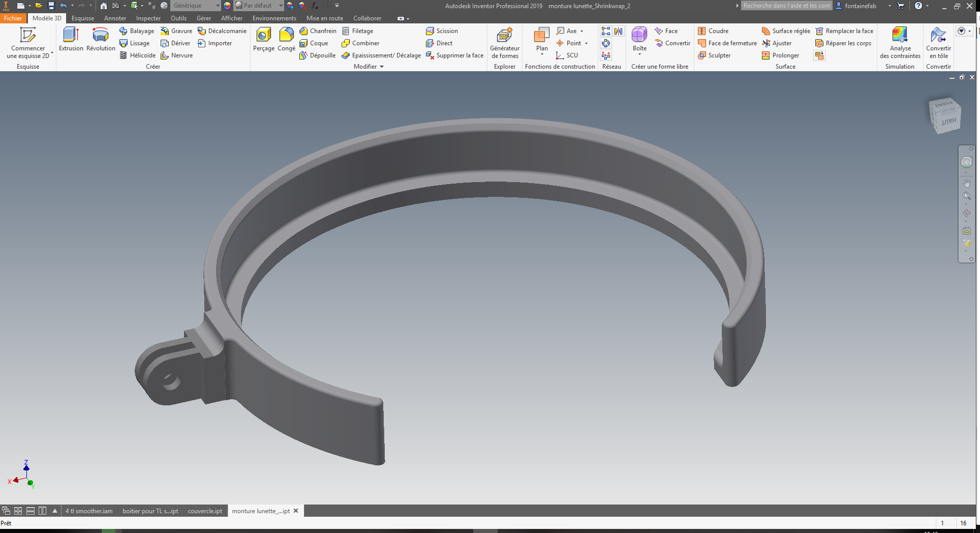Screen dimensions: 980x533
Task: Click the Direct edit tool
Action: coord(439,43)
